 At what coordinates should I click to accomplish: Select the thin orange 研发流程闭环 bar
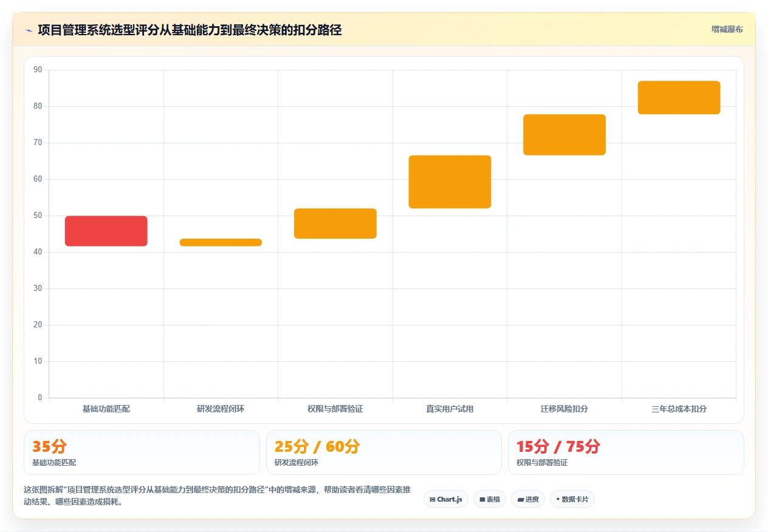(221, 242)
